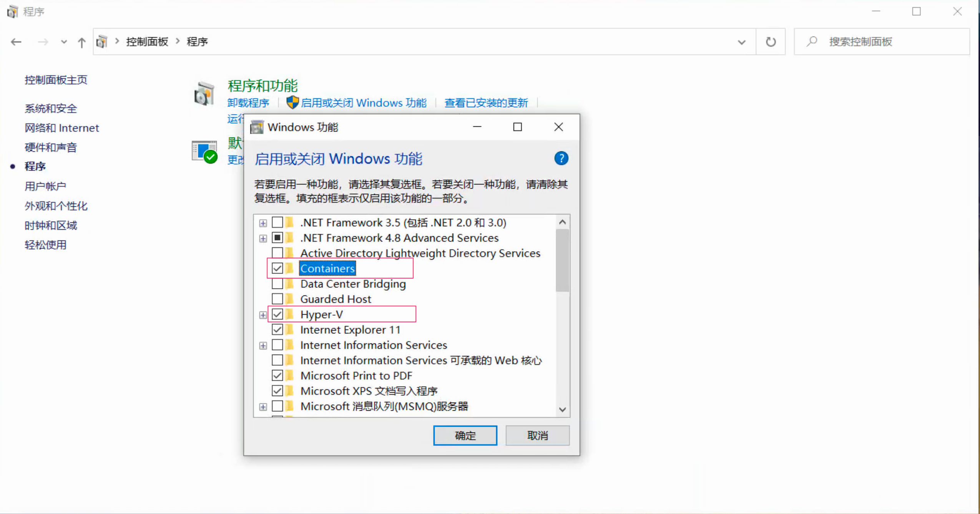Cancel with 取消 button
The image size is (980, 514).
point(537,436)
